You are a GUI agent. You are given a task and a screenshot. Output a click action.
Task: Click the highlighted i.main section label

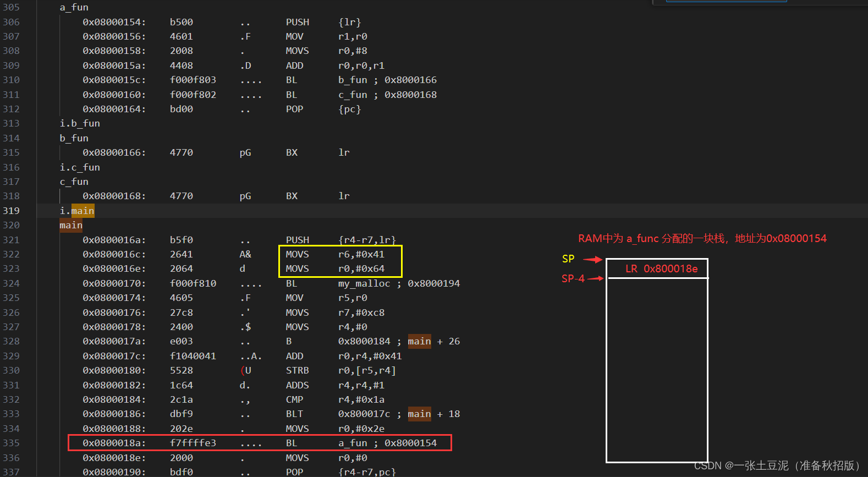pos(77,211)
